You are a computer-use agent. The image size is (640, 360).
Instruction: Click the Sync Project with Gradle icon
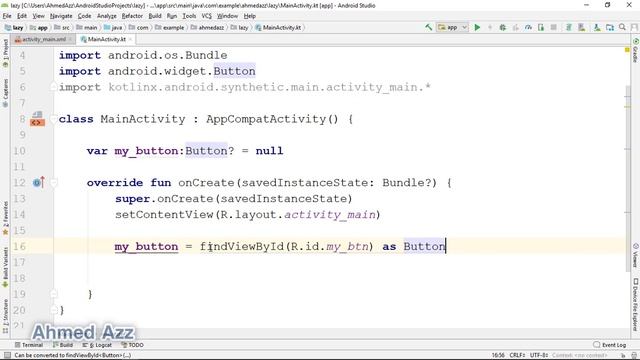tap(569, 27)
